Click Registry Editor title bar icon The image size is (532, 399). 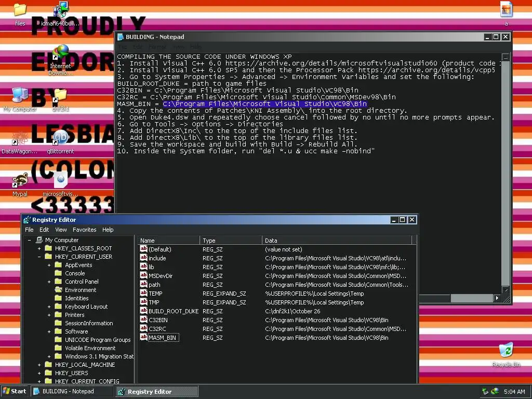click(x=27, y=220)
